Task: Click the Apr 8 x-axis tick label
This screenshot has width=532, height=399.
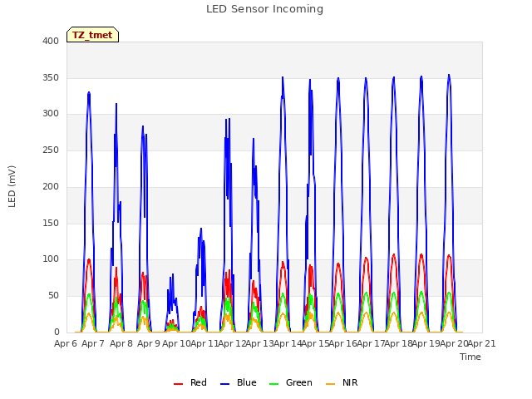Action: click(121, 343)
